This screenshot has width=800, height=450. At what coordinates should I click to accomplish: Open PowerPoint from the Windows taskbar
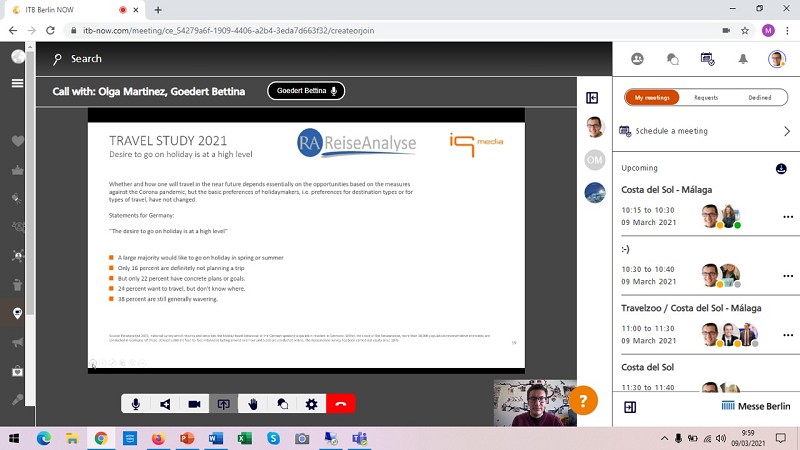point(186,438)
